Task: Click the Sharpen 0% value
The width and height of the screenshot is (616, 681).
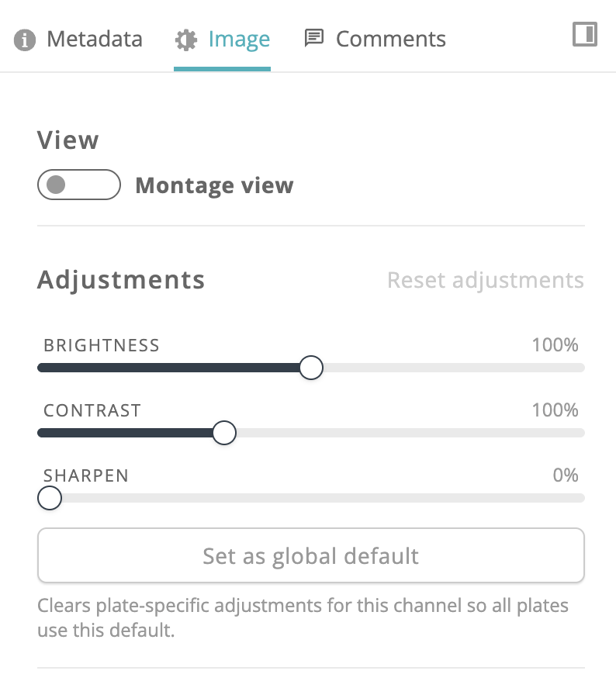Action: click(x=566, y=475)
